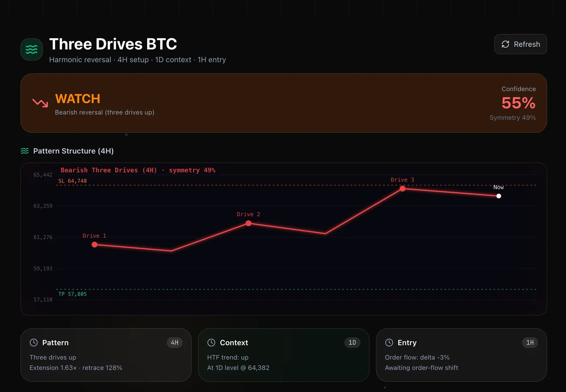Screen dimensions: 566x392
Task: Click the 65,442 axis label
Action: pos(43,175)
